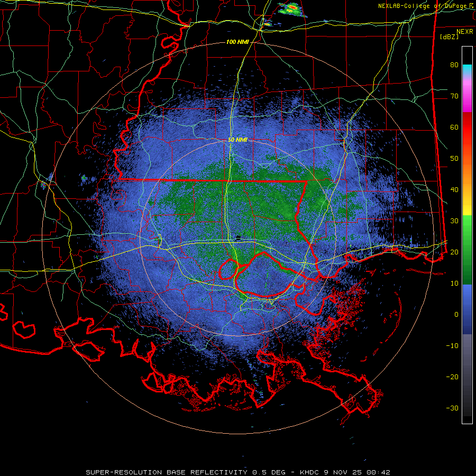Select the 20 value on the dBZ scale

(454, 252)
